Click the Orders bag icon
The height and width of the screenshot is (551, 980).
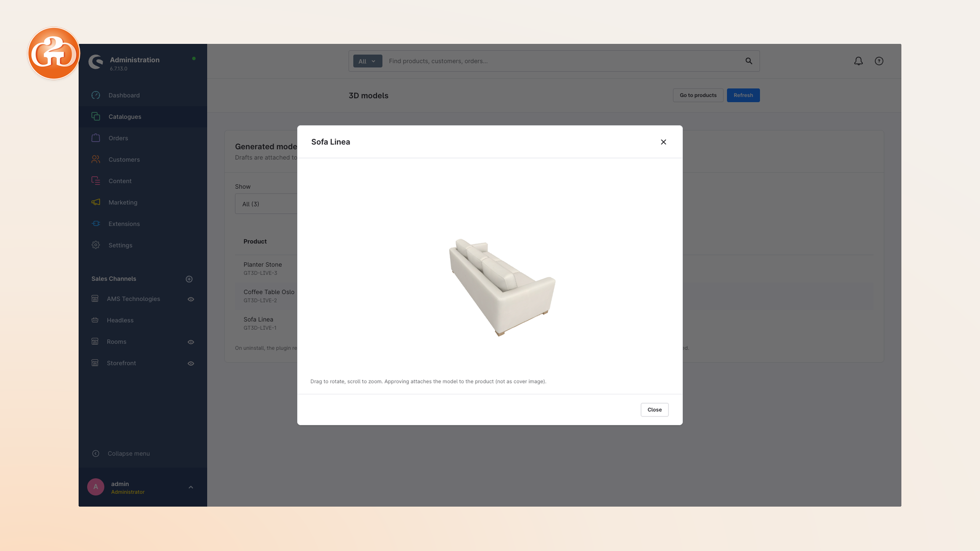(x=95, y=138)
